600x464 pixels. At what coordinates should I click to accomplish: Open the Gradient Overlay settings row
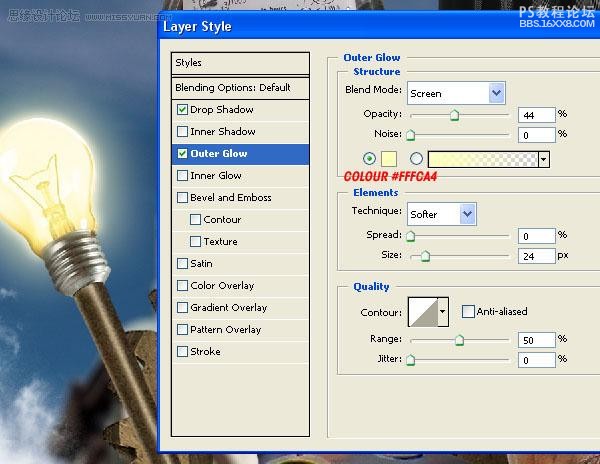(x=240, y=308)
